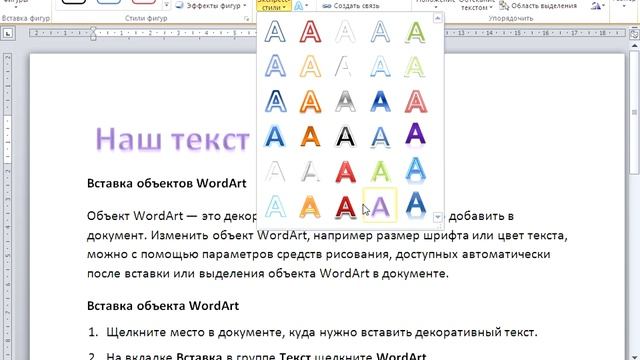Select the black fill WordArt style
This screenshot has height=360, width=640.
coord(345,136)
